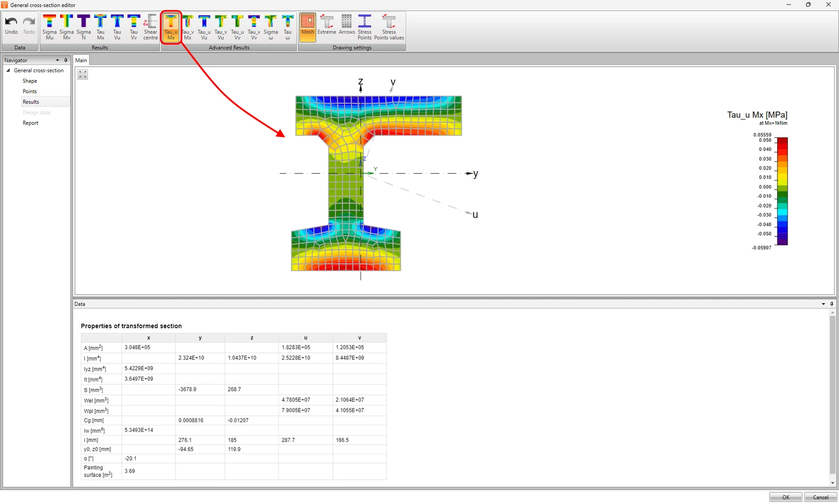Open Stress Points drawing setting
The height and width of the screenshot is (504, 839).
tap(364, 27)
